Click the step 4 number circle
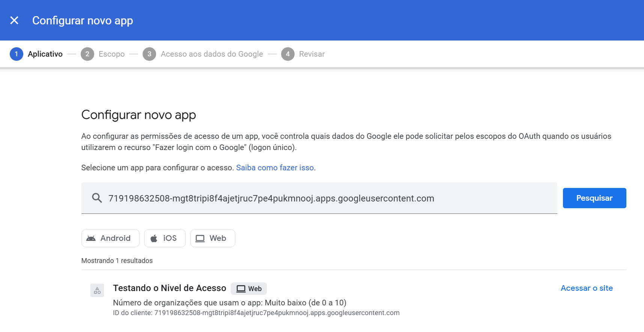This screenshot has height=332, width=644. tap(288, 54)
